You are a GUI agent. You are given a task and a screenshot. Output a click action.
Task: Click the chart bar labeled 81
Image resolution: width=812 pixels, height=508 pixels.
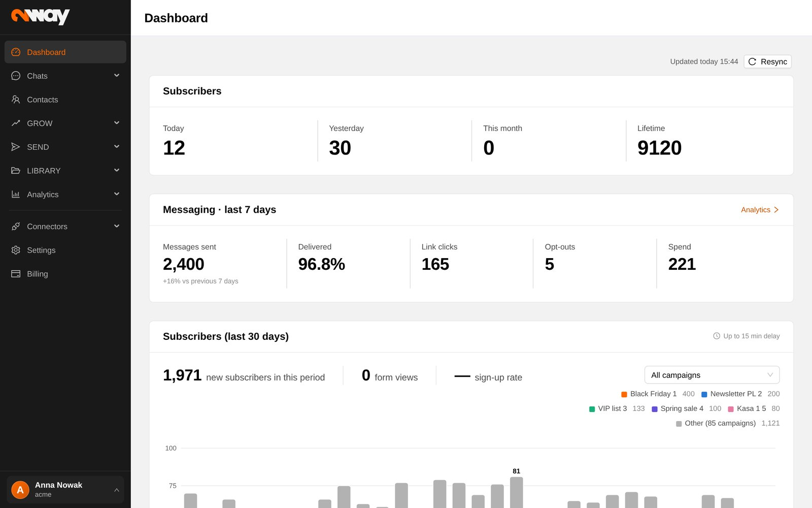[x=516, y=492]
